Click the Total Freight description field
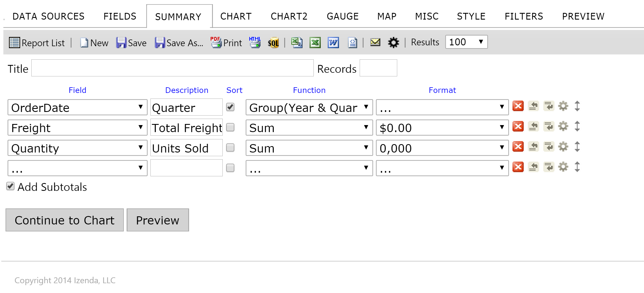644x293 pixels. pyautogui.click(x=186, y=128)
